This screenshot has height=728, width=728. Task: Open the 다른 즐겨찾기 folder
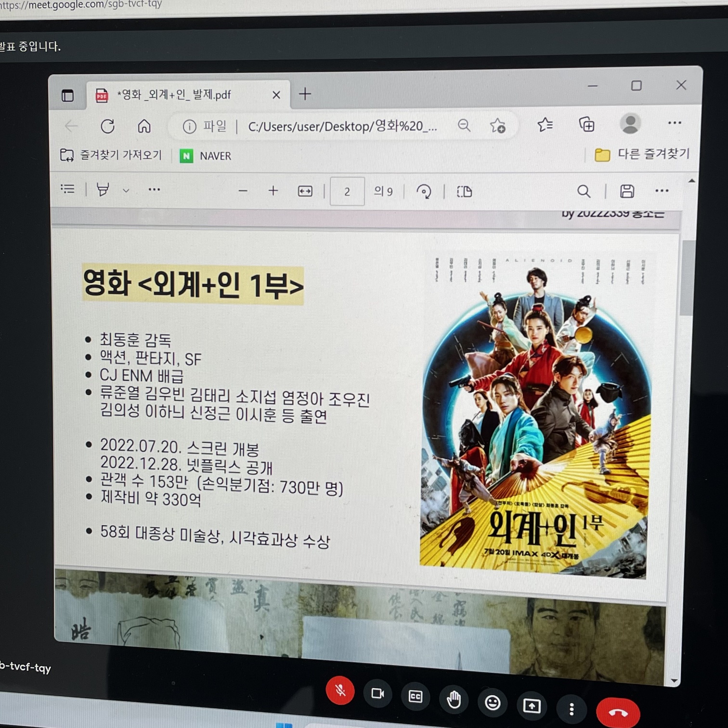[x=642, y=154]
